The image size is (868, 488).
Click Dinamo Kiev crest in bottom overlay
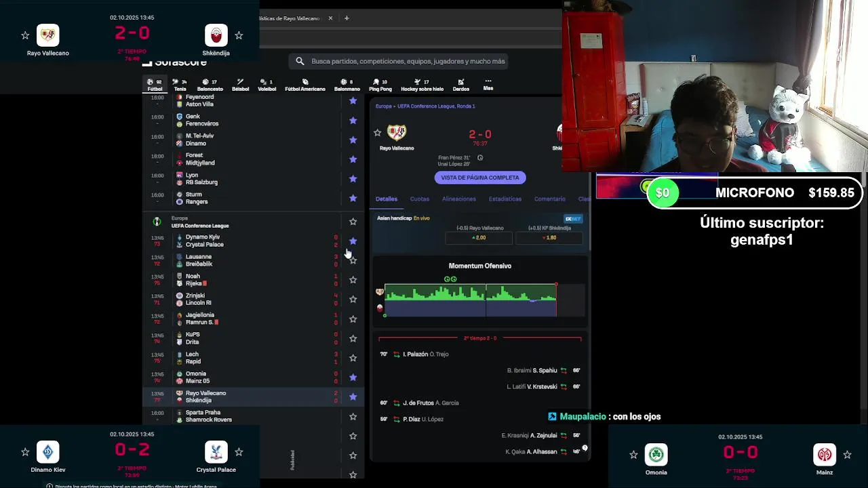[x=47, y=452]
